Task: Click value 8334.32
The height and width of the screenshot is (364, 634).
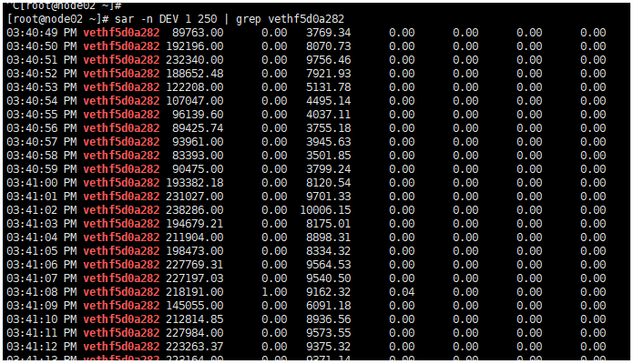Action: pyautogui.click(x=328, y=251)
